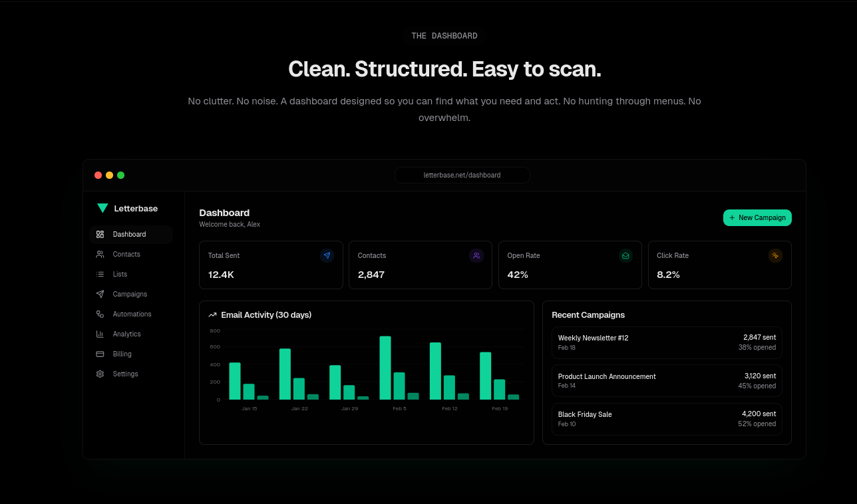Click the 'Feb 19' chart axis label
The height and width of the screenshot is (504, 857).
coord(500,408)
